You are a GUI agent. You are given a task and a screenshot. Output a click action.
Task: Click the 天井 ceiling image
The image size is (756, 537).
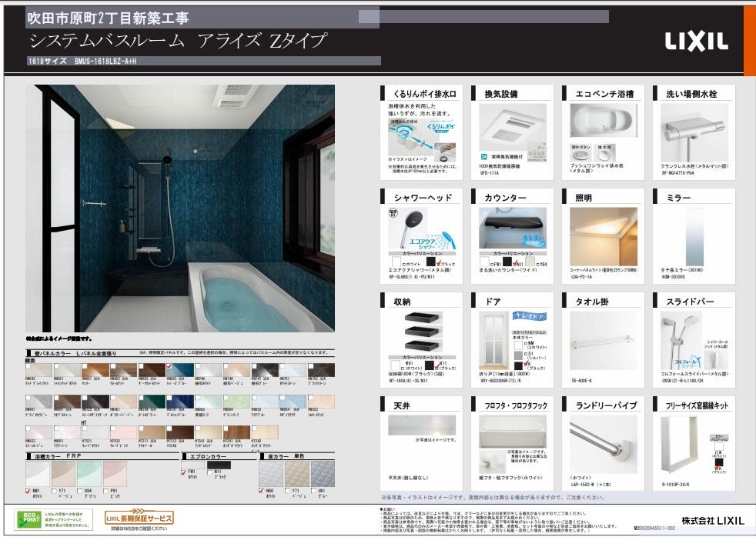(422, 425)
